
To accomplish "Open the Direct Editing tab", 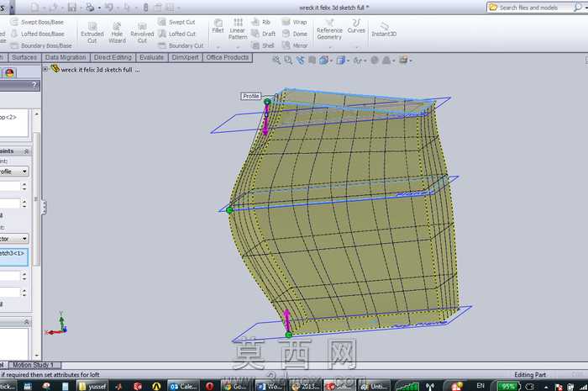I will (113, 57).
